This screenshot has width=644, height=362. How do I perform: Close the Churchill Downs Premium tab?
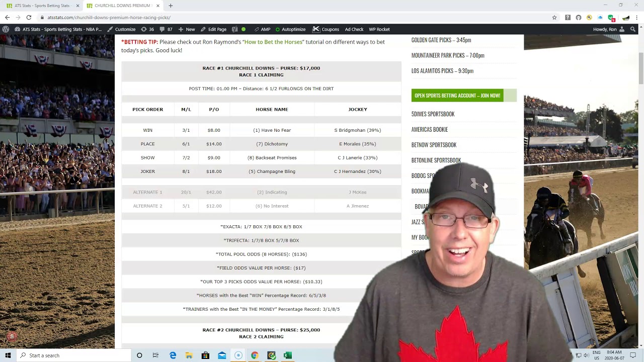click(x=158, y=6)
